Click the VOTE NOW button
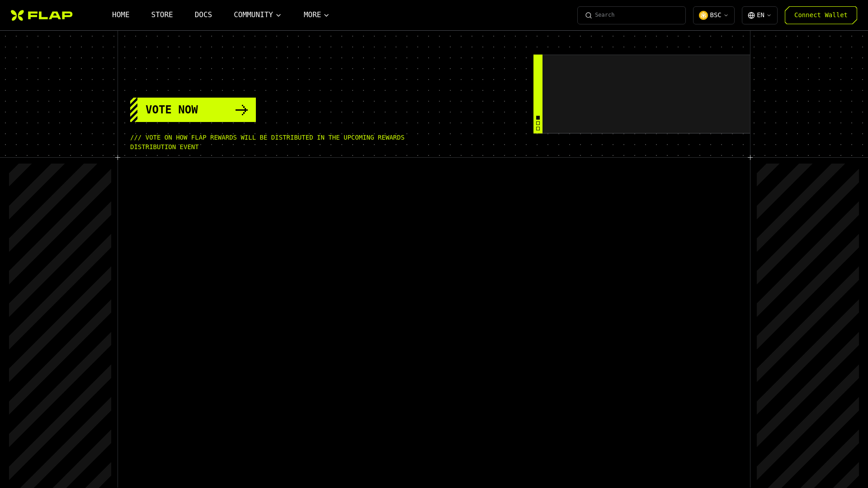The width and height of the screenshot is (868, 488). pyautogui.click(x=193, y=110)
